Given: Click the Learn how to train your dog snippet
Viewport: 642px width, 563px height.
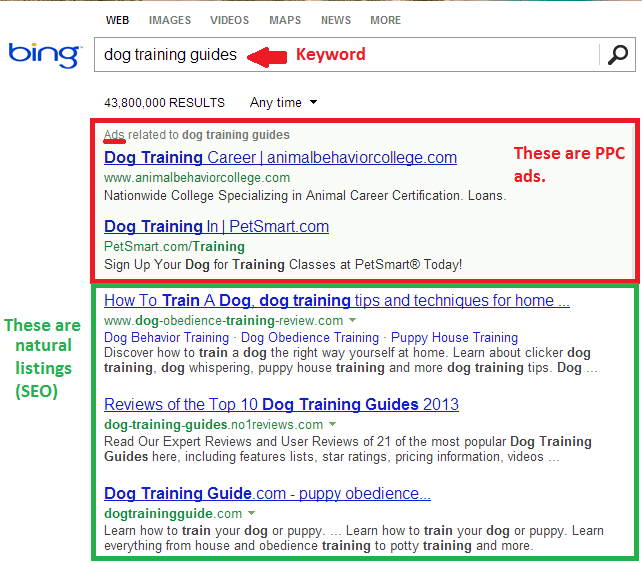Looking at the screenshot, I should [354, 538].
